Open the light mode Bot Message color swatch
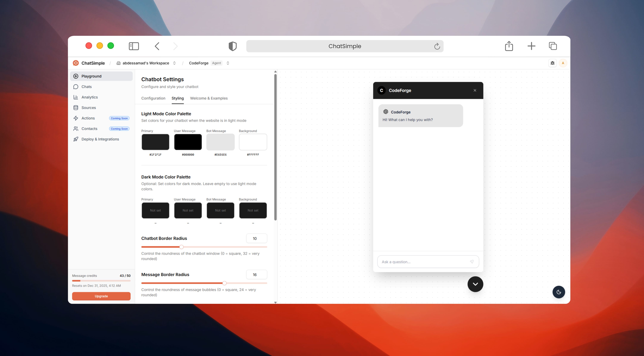The height and width of the screenshot is (356, 644). coord(220,142)
